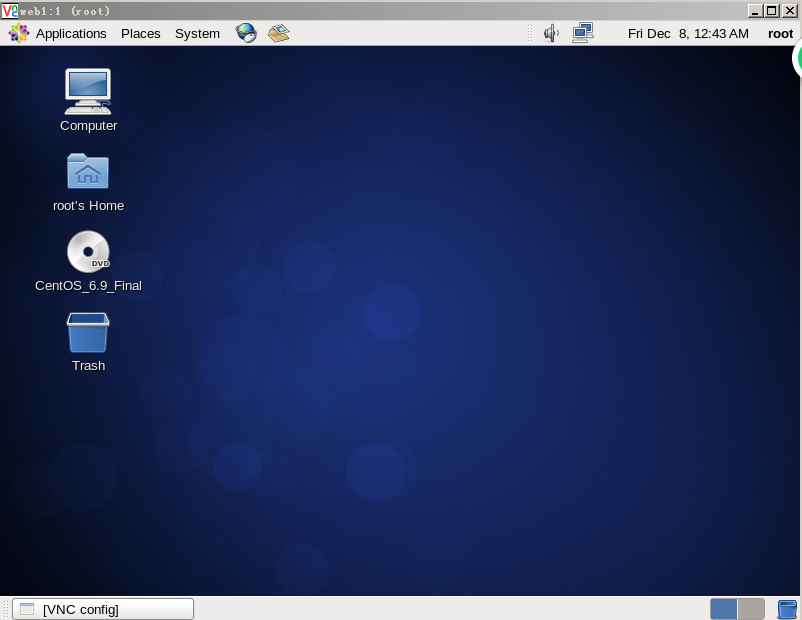This screenshot has height=620, width=802.
Task: Open the root user menu
Action: click(x=780, y=34)
